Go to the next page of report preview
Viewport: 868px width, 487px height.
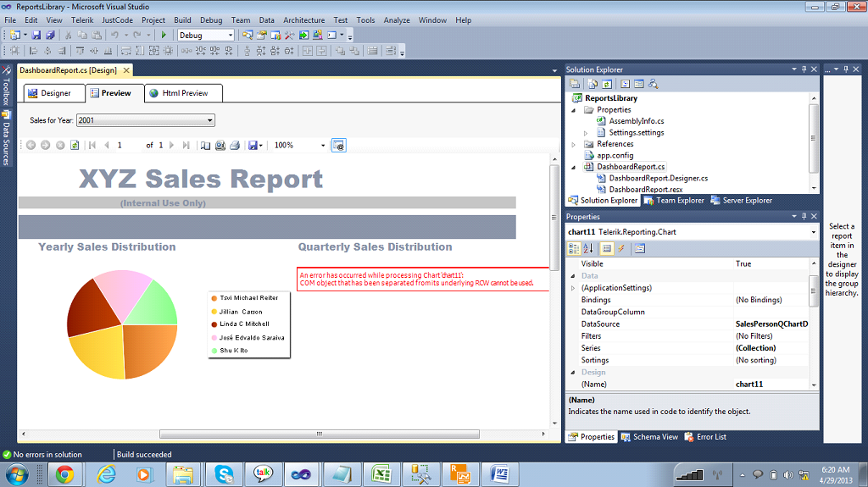(171, 145)
